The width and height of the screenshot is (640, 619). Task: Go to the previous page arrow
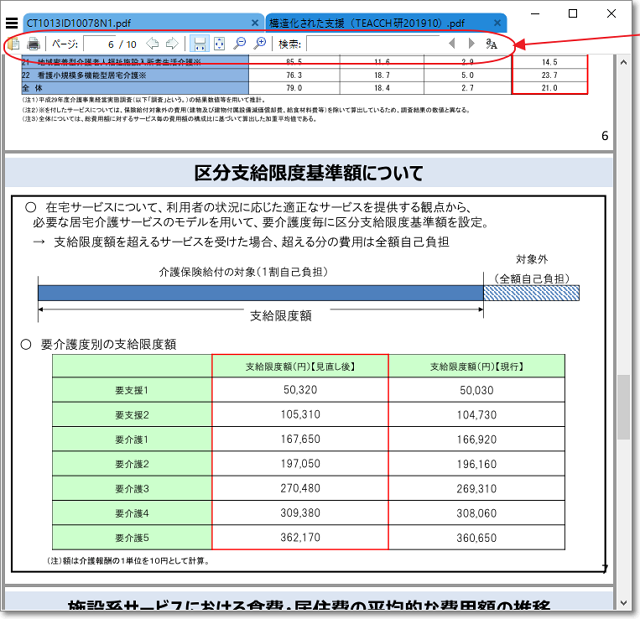pyautogui.click(x=152, y=44)
